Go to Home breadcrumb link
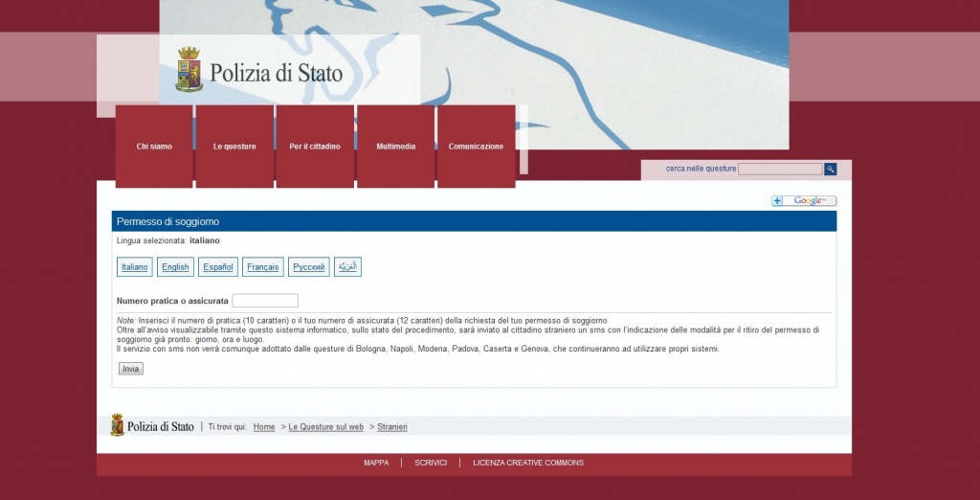Image resolution: width=980 pixels, height=500 pixels. pos(264,427)
